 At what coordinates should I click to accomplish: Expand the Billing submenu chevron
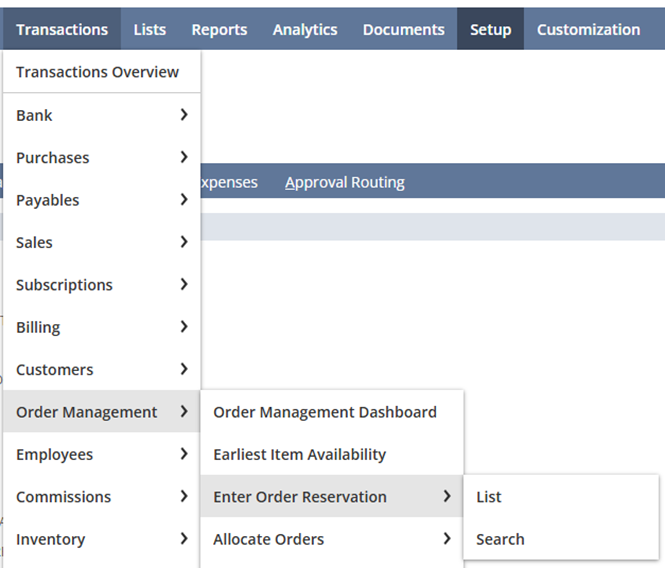point(184,327)
